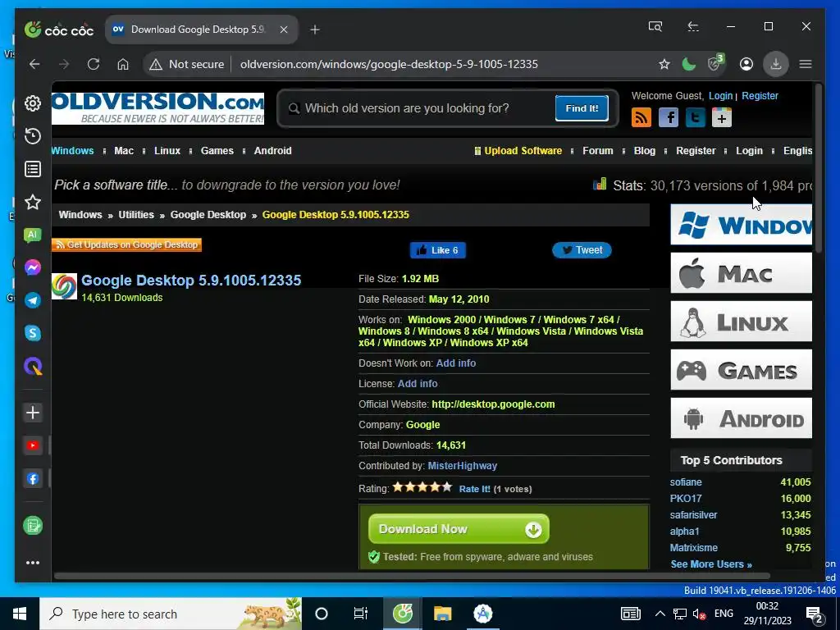Open the browser downloads button

coord(775,64)
